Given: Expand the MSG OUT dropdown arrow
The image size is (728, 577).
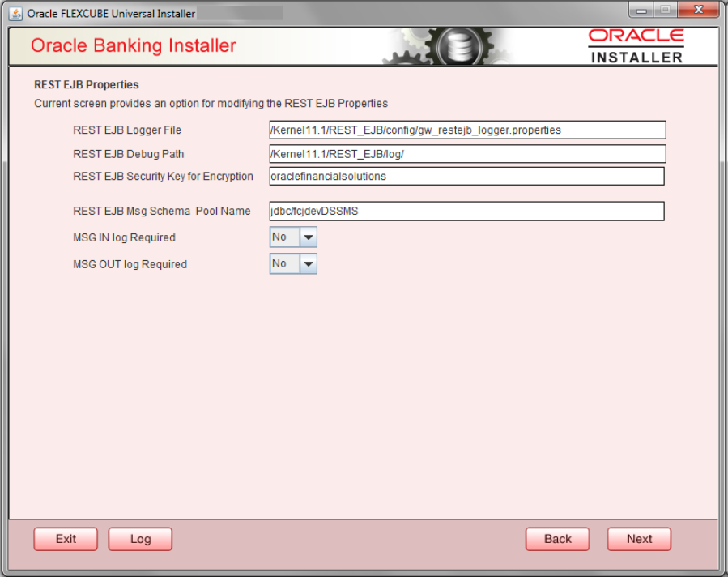Looking at the screenshot, I should pos(309,263).
